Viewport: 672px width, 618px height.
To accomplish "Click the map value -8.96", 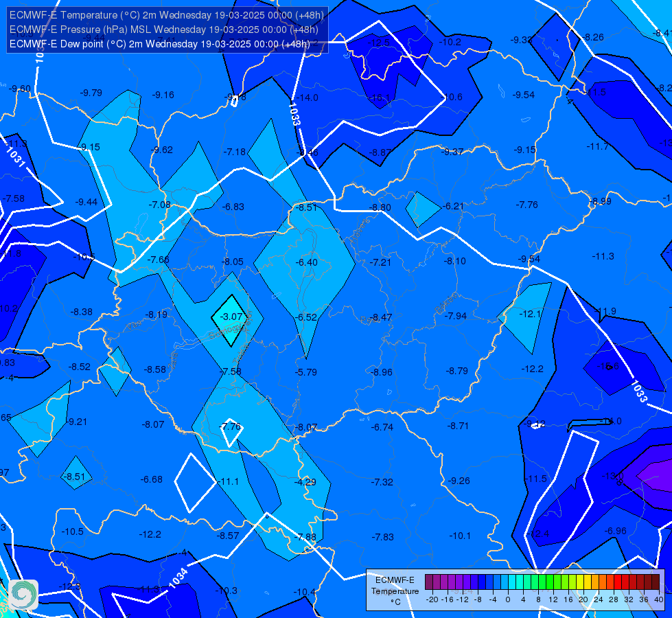I will tap(382, 372).
